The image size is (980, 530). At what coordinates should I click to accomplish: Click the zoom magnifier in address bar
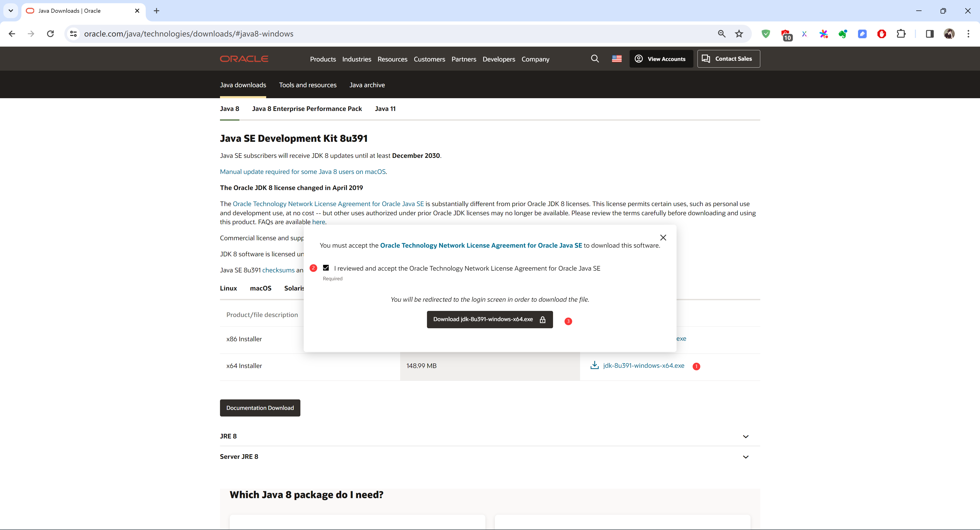721,34
